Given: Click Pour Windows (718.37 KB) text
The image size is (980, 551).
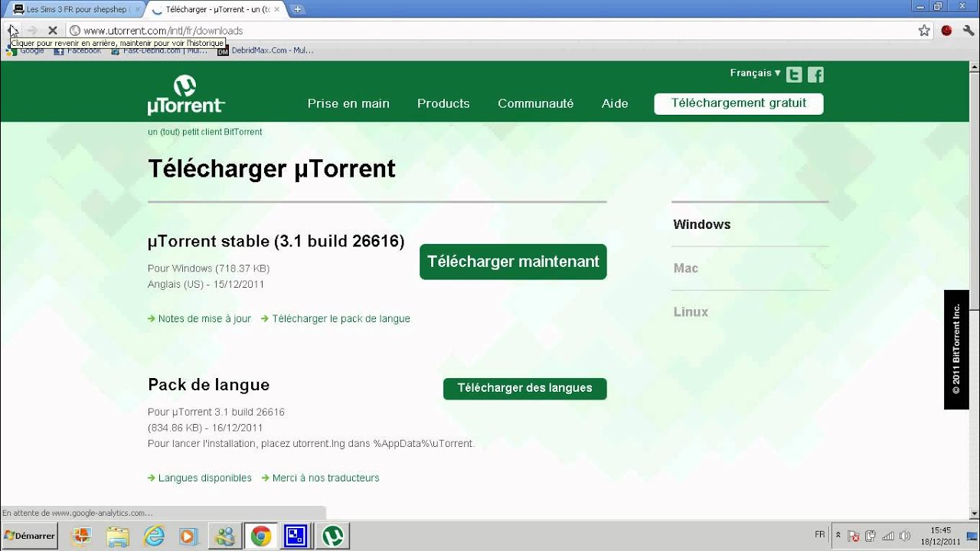Looking at the screenshot, I should (208, 269).
